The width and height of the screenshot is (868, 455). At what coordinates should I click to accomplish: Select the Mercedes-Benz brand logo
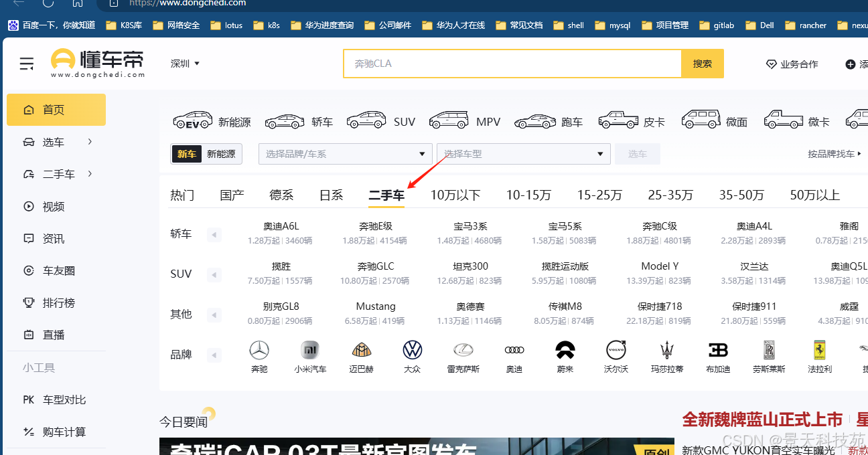coord(259,350)
